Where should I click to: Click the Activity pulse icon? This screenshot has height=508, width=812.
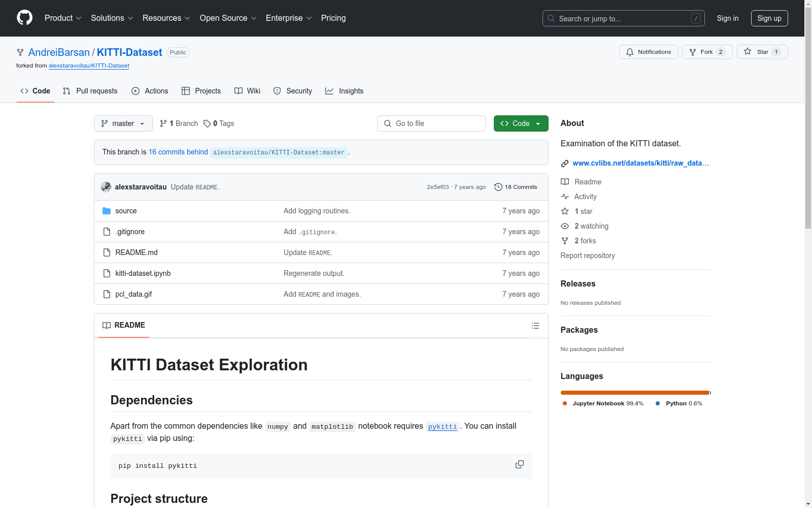(565, 197)
